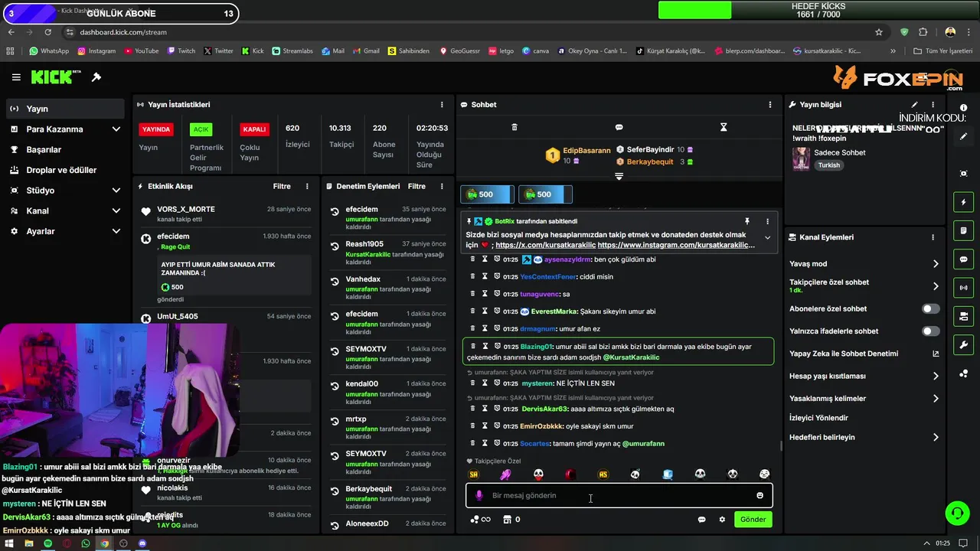Screen dimensions: 980x551
Task: Open the x.com/kursatkarakilic link
Action: point(544,245)
